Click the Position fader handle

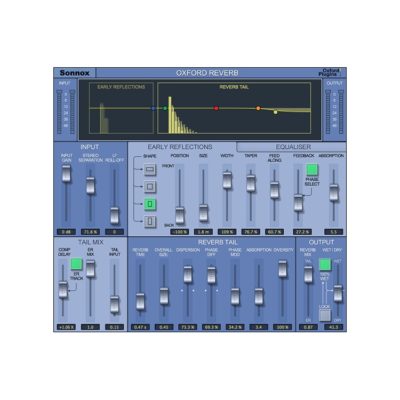coord(180,215)
